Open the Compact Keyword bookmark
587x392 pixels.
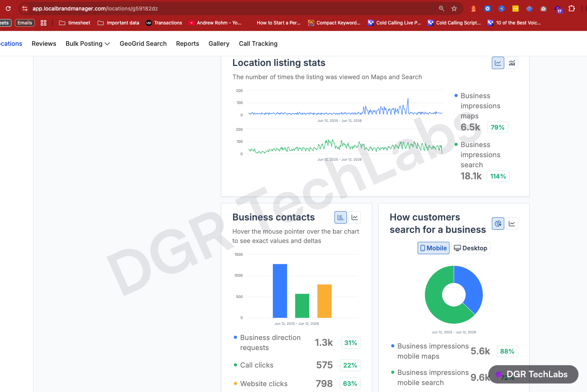click(334, 23)
